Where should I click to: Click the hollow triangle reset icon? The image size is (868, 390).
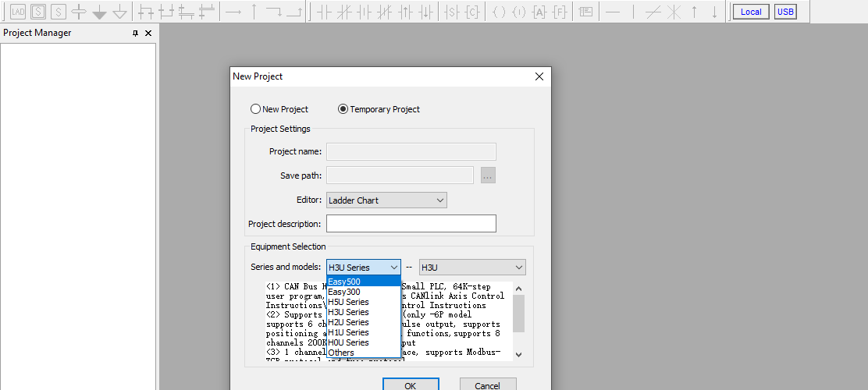pyautogui.click(x=119, y=12)
